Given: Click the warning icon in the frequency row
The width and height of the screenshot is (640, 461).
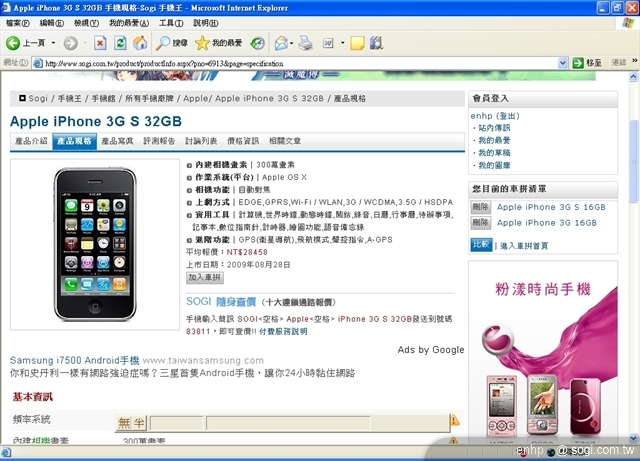Looking at the screenshot, I should pos(454,420).
